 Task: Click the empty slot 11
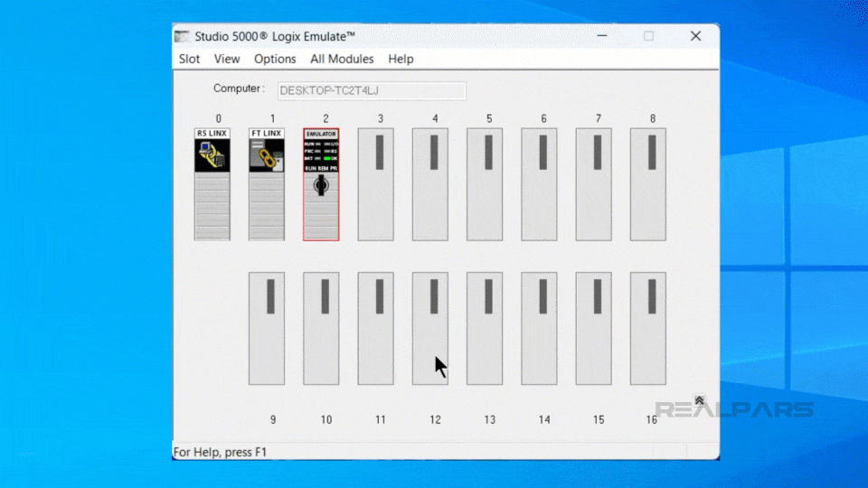(375, 328)
